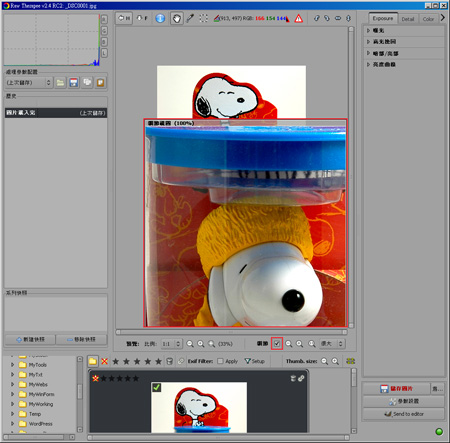Toggle the green checkmark on the Snoopy thumbnail
This screenshot has width=450, height=443.
pyautogui.click(x=156, y=387)
